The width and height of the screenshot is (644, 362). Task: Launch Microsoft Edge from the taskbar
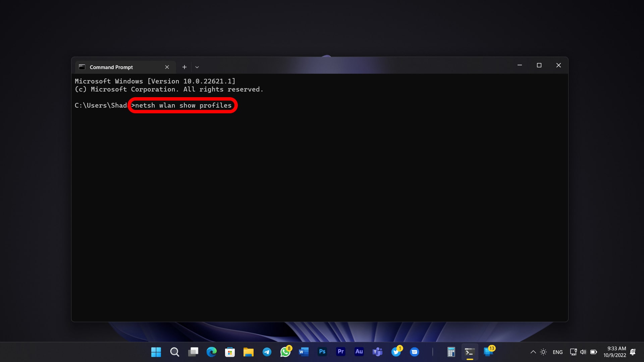coord(211,352)
